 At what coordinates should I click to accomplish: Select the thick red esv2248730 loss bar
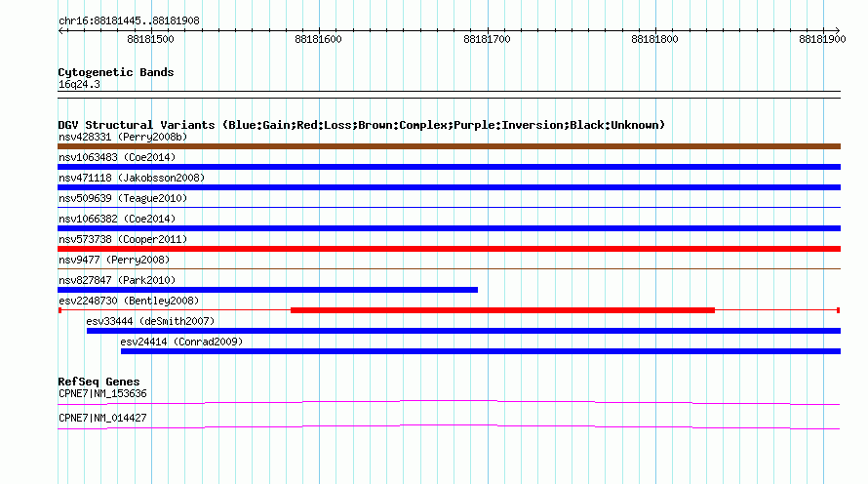click(502, 310)
